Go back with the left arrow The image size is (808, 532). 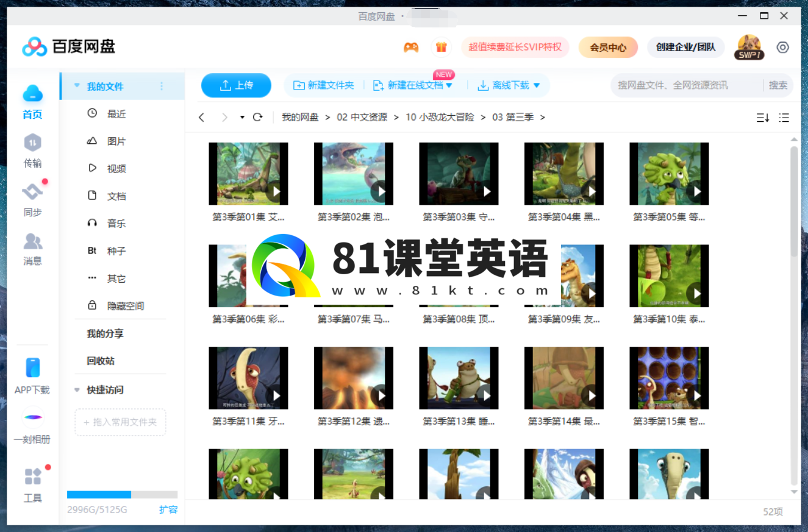202,117
